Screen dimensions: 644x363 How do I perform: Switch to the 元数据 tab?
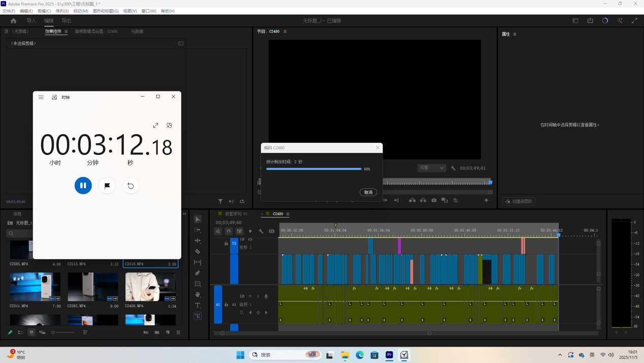pos(137,32)
